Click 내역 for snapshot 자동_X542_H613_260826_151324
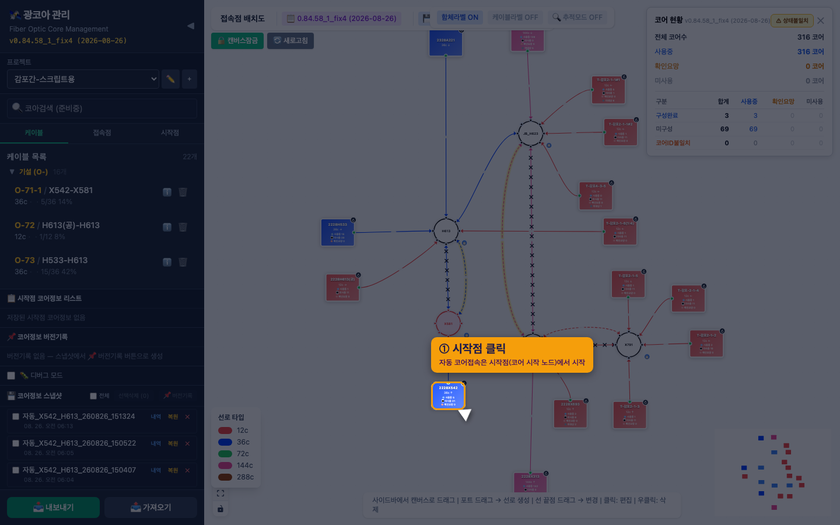This screenshot has width=840, height=525. click(155, 417)
